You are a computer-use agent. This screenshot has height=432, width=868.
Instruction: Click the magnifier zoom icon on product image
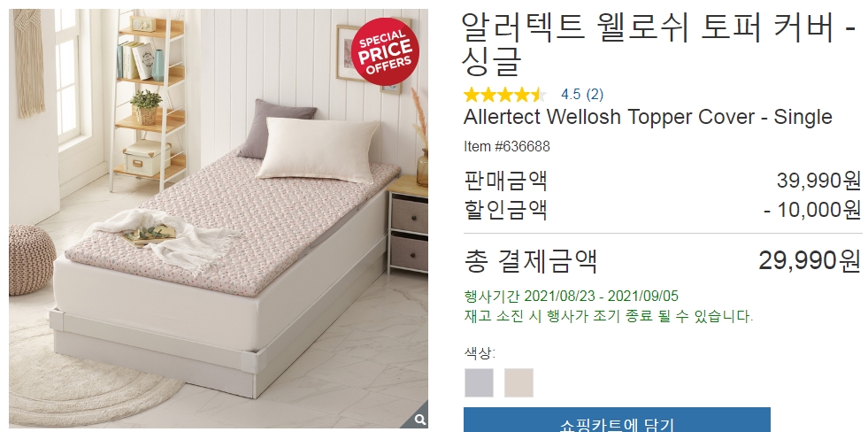coord(420,420)
